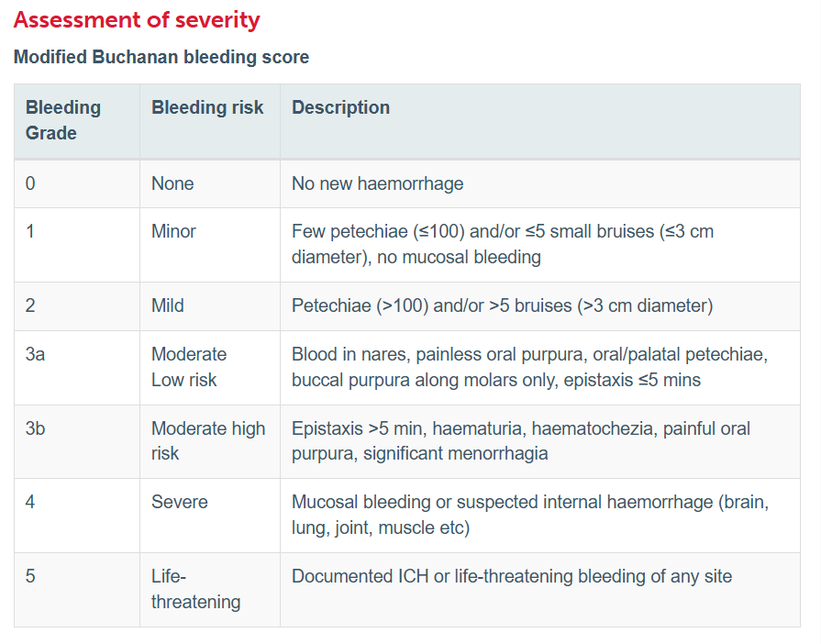Click the 'No new haemorrhage' description

coord(378,183)
